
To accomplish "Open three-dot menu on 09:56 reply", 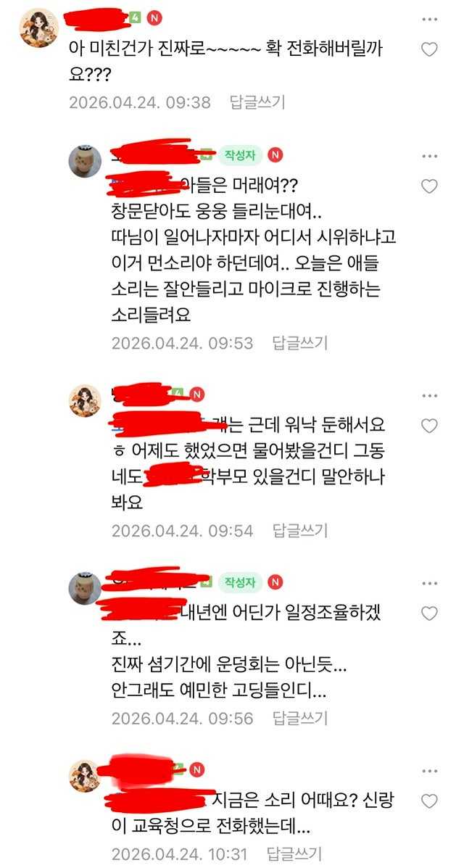I will coord(429,583).
